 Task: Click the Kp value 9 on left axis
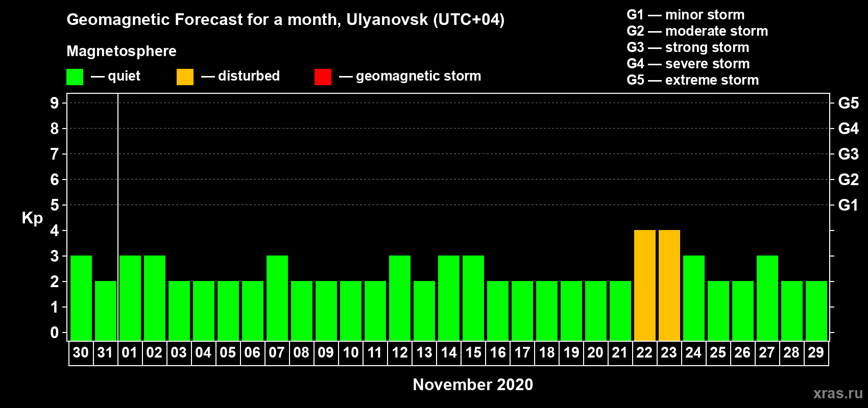(x=55, y=103)
